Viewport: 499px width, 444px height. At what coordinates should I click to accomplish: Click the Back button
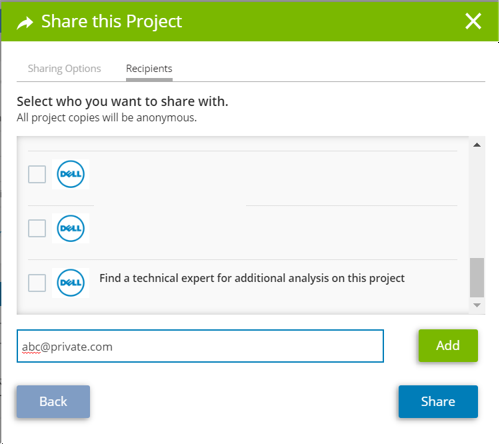[x=53, y=401]
